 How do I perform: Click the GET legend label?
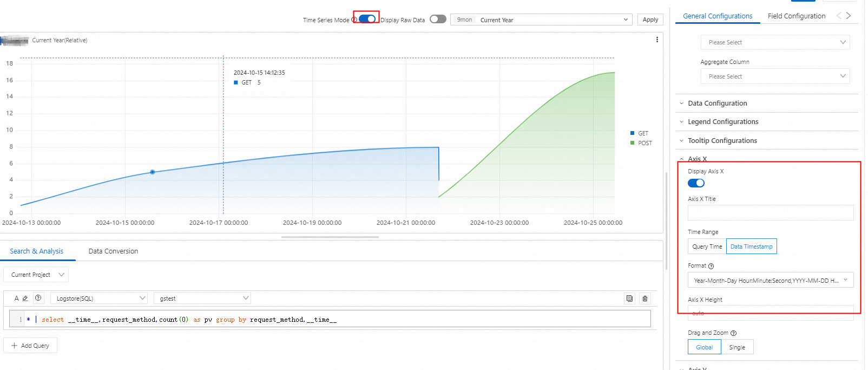[643, 133]
